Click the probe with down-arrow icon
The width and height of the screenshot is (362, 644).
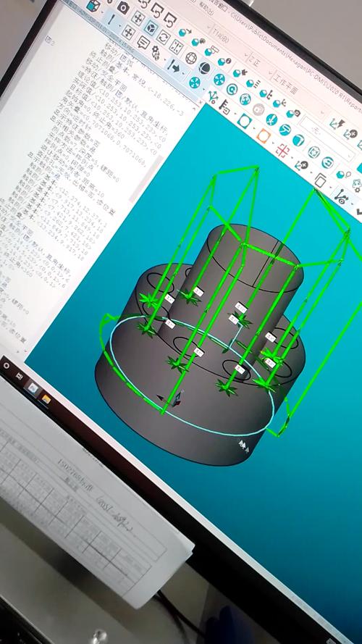coord(173,66)
